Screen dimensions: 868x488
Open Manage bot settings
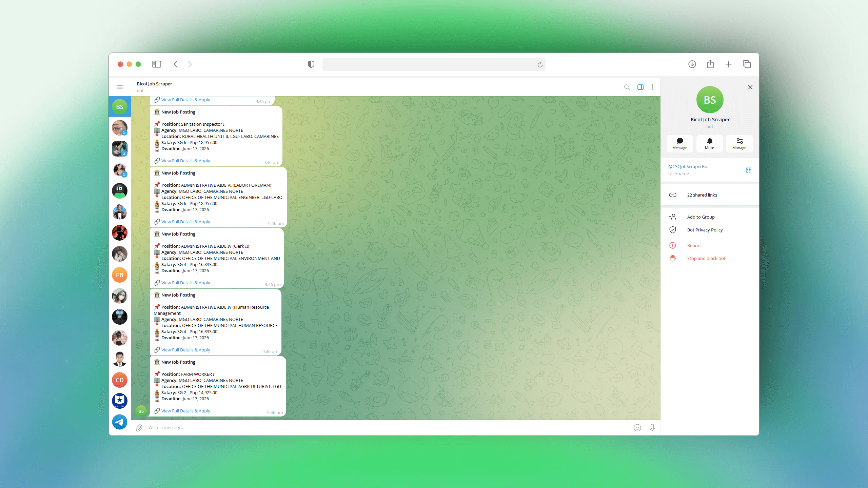tap(739, 144)
